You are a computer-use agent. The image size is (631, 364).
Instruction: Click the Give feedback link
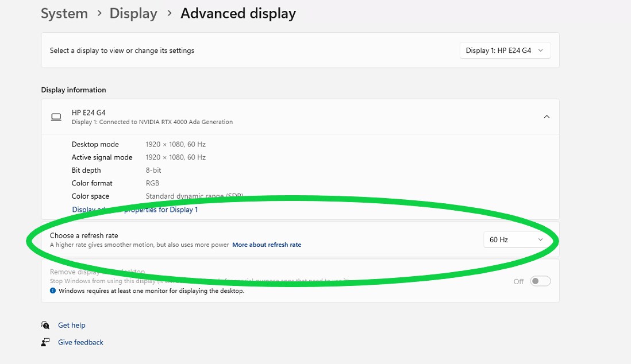[80, 342]
